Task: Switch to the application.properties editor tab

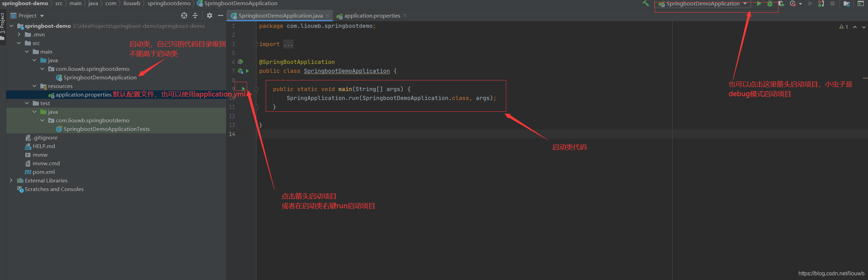Action: pos(372,15)
